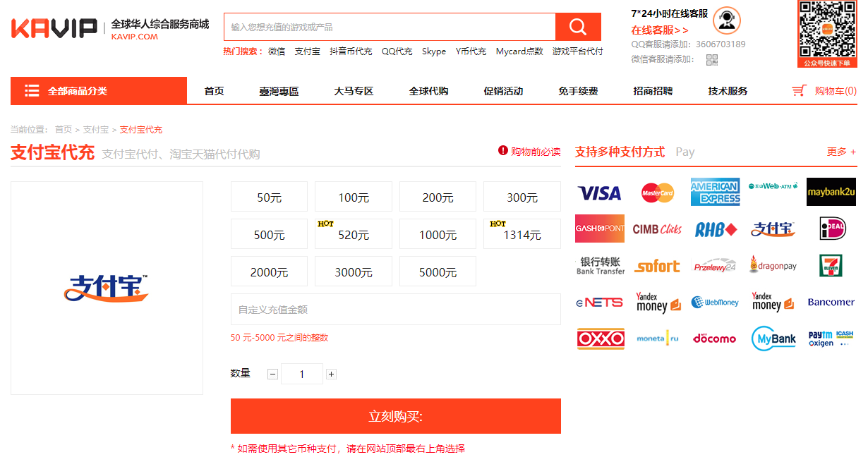Choose the 500元 amount option

tap(269, 234)
